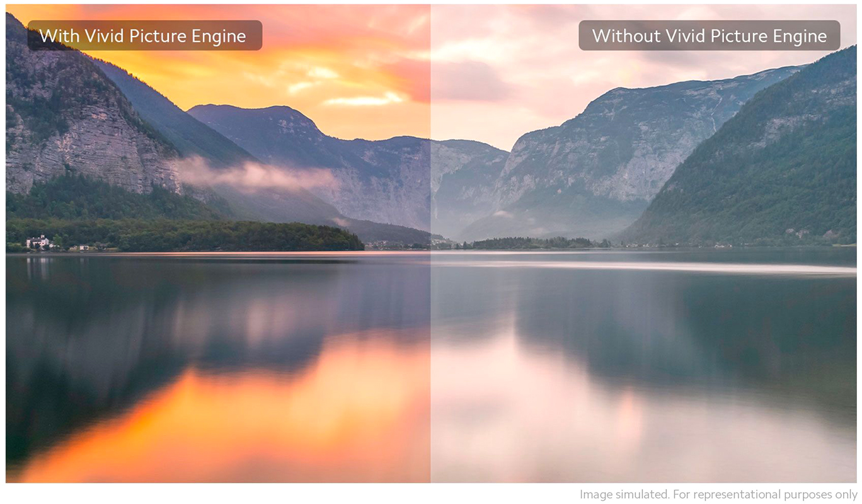This screenshot has height=504, width=862.
Task: Click the vertical comparison divider line
Action: coord(430,244)
